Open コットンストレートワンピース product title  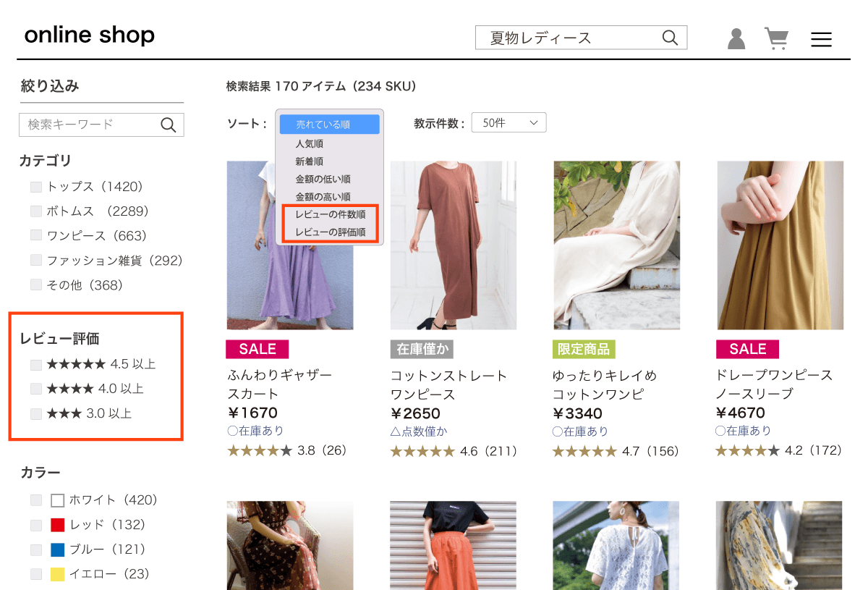[448, 385]
